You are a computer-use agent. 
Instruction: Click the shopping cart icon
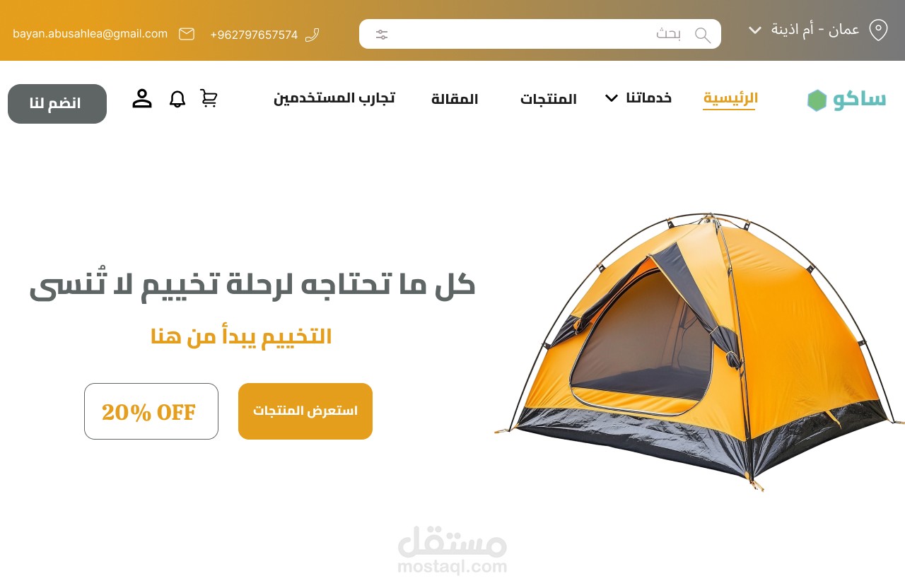tap(209, 98)
